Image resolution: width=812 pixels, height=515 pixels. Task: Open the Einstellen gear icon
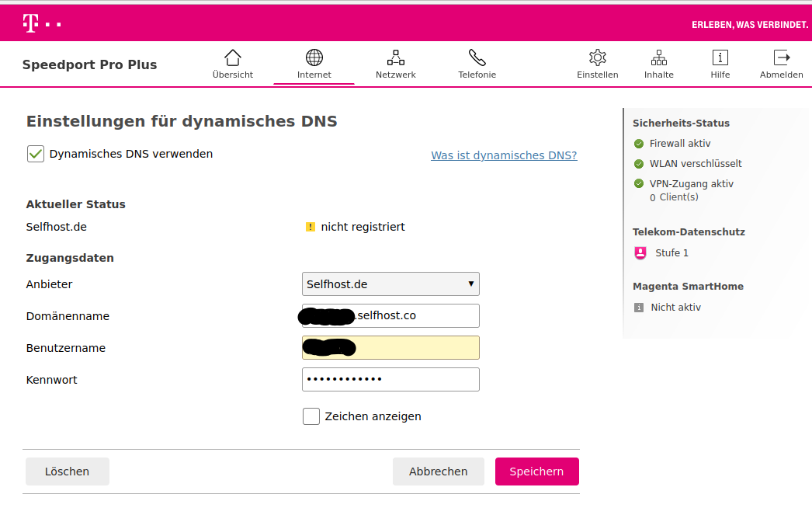598,57
